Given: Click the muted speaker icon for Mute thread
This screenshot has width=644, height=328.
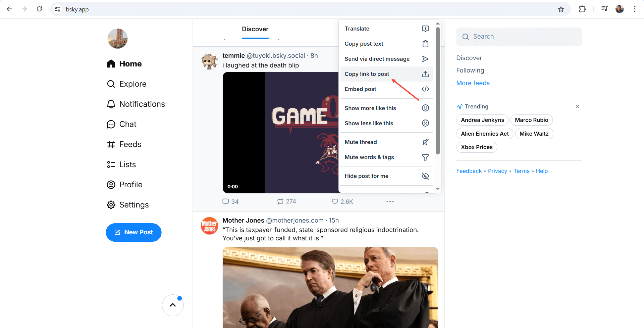Looking at the screenshot, I should click(x=425, y=142).
